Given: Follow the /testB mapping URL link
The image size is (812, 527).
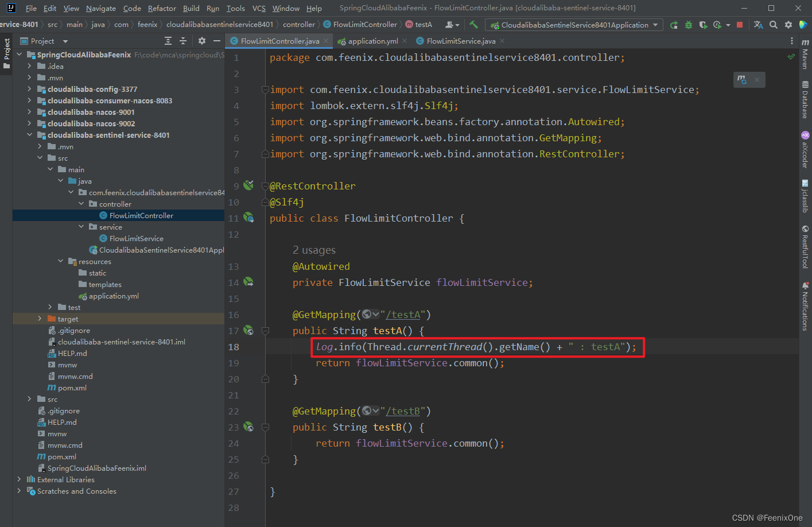Looking at the screenshot, I should pyautogui.click(x=405, y=411).
